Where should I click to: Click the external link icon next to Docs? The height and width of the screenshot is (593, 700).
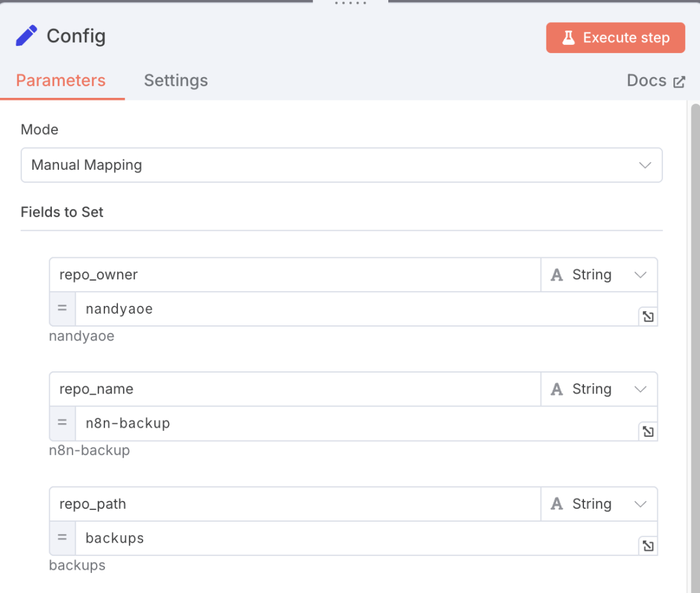[x=679, y=82]
